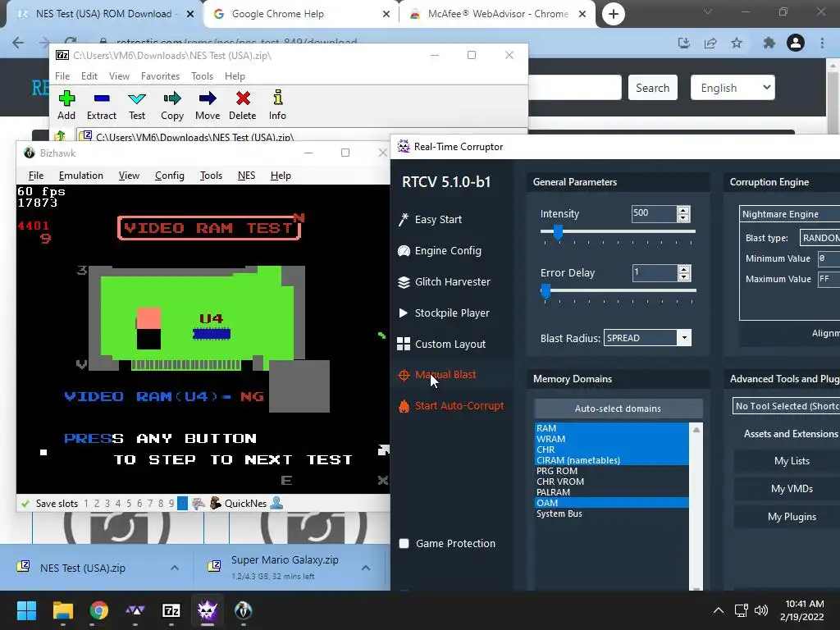Open the English language dropdown
This screenshot has width=840, height=630.
click(x=733, y=88)
